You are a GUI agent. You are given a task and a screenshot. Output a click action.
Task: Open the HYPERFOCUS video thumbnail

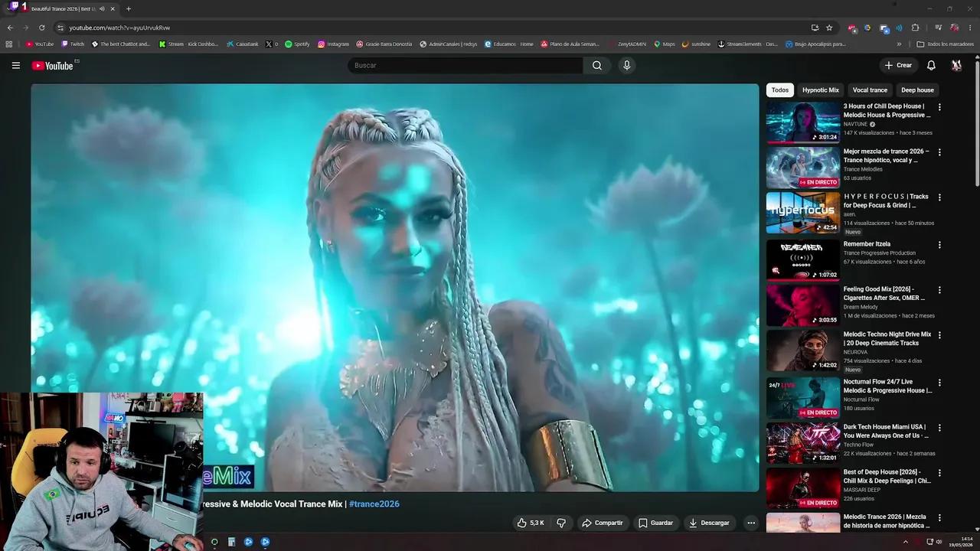click(803, 213)
